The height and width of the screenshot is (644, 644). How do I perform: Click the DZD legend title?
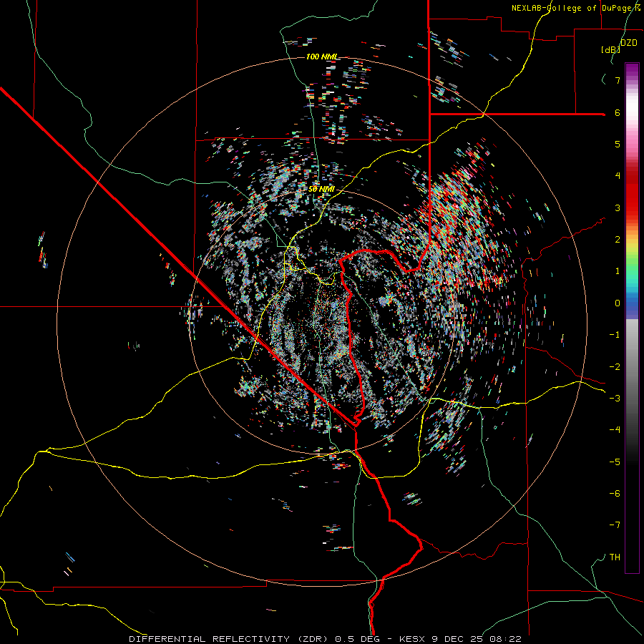[x=628, y=43]
